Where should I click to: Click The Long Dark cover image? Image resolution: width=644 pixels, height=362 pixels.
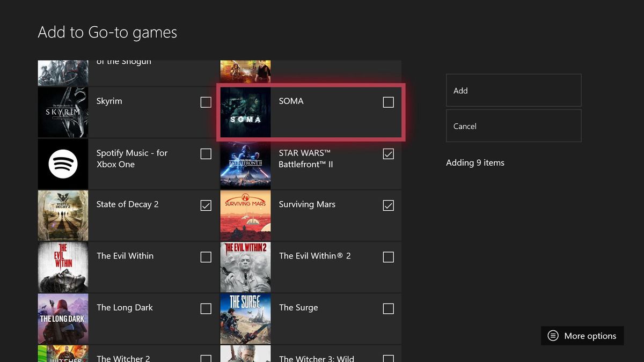[x=62, y=318]
